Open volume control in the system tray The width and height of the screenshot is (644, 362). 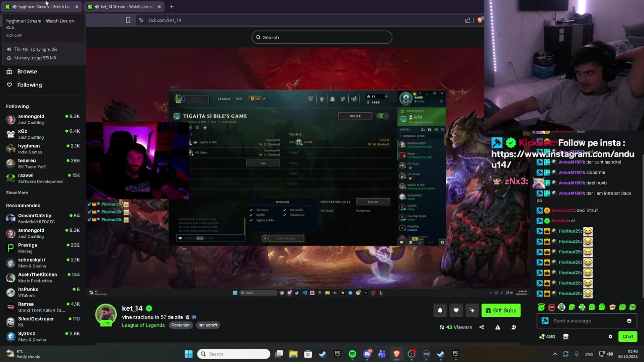click(x=610, y=354)
